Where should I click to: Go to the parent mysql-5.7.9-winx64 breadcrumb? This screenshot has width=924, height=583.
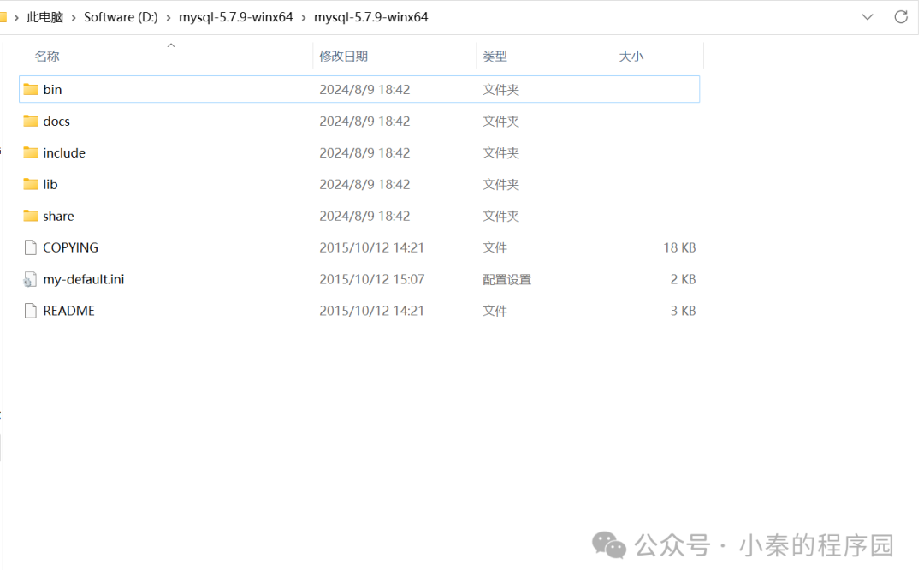236,17
